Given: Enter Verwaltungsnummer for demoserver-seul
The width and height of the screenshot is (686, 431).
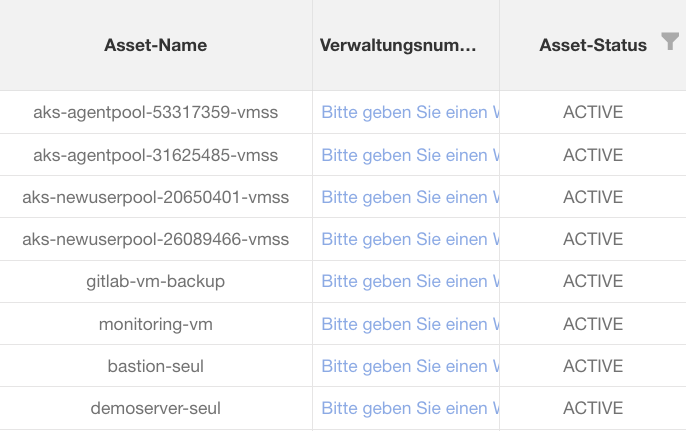Looking at the screenshot, I should click(x=410, y=408).
